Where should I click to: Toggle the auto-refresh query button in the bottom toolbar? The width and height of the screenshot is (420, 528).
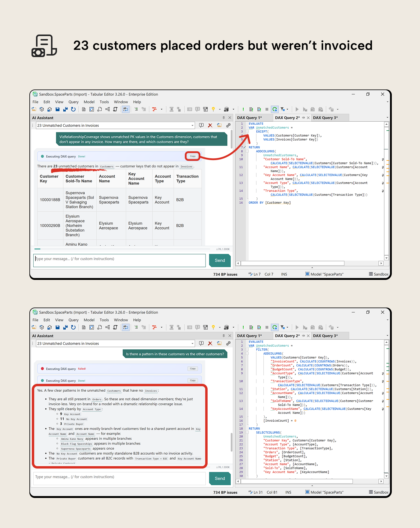[274, 327]
